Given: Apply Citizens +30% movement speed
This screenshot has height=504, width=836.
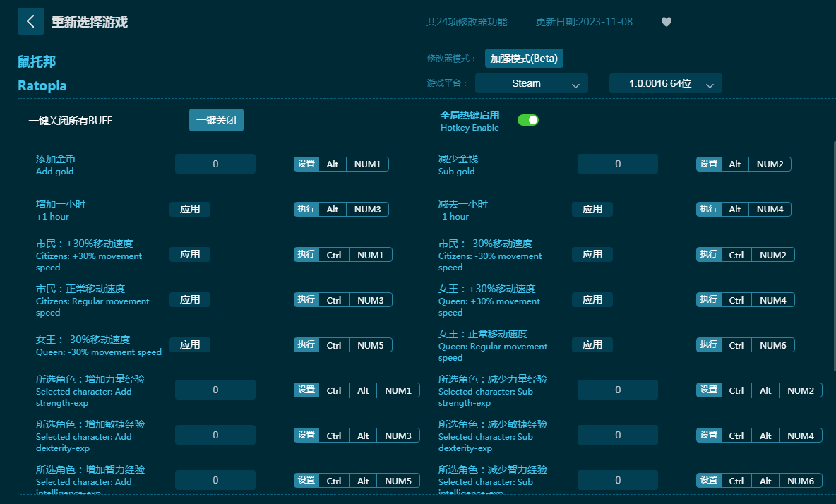Looking at the screenshot, I should tap(190, 254).
